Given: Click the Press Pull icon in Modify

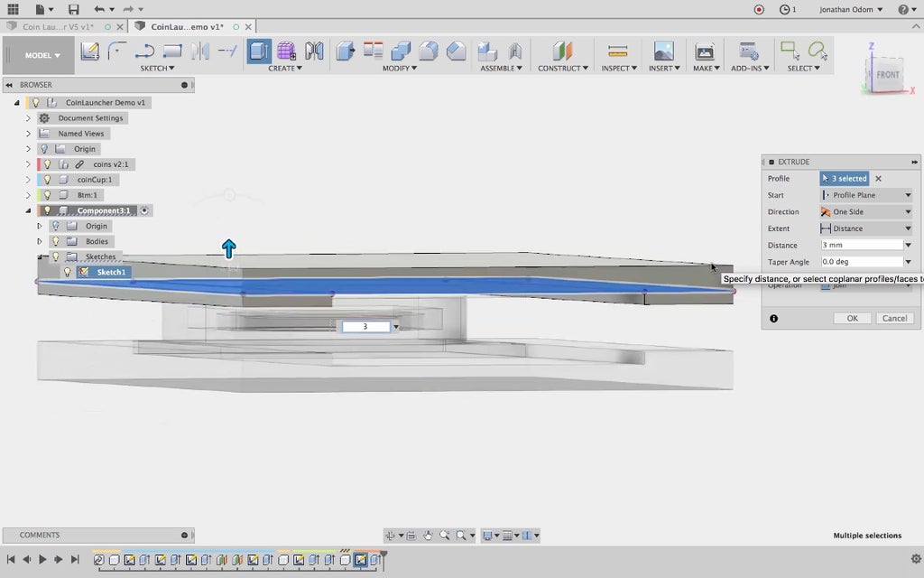Looking at the screenshot, I should 346,51.
